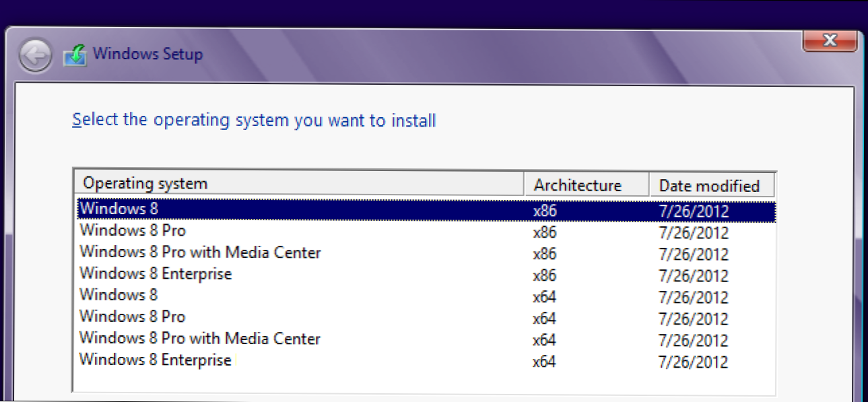Image resolution: width=868 pixels, height=402 pixels.
Task: Sort by the Date modified column header
Action: [709, 186]
